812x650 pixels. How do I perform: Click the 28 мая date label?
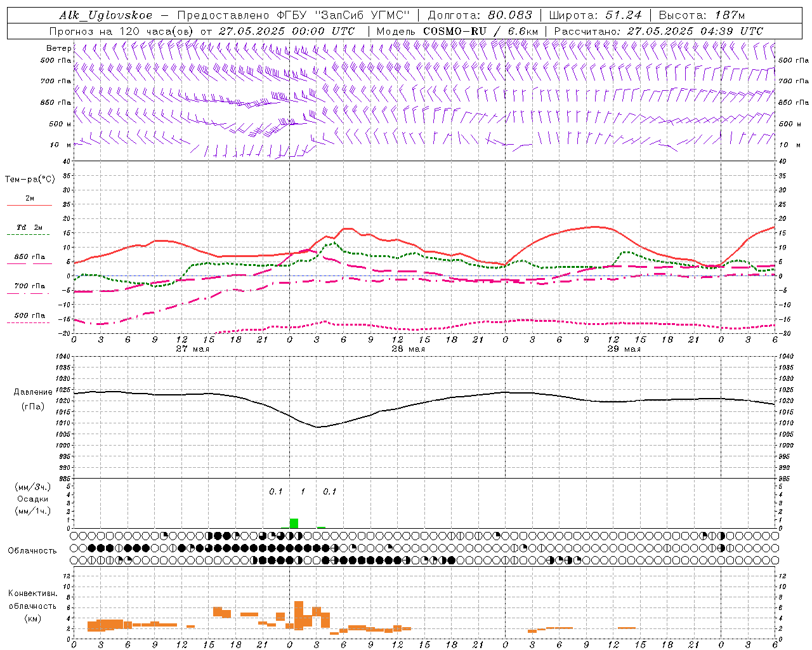tap(409, 349)
